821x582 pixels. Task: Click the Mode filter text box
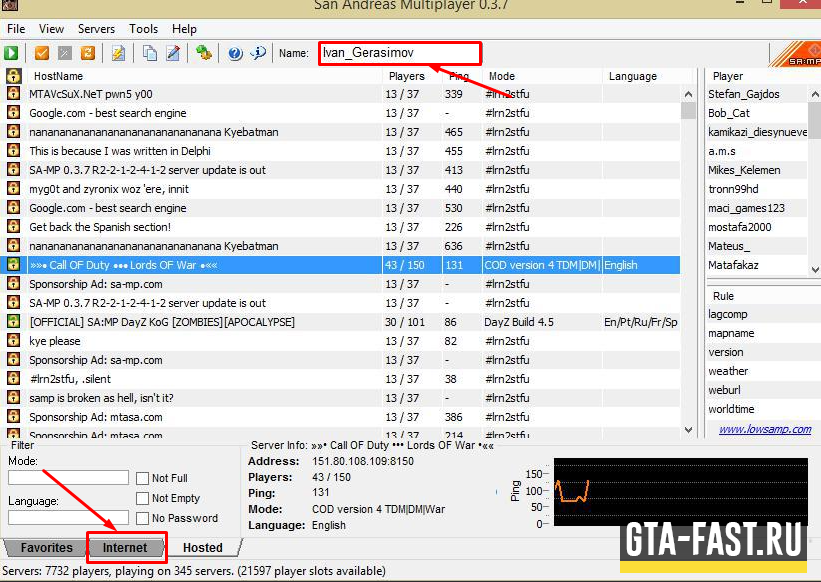(68, 477)
